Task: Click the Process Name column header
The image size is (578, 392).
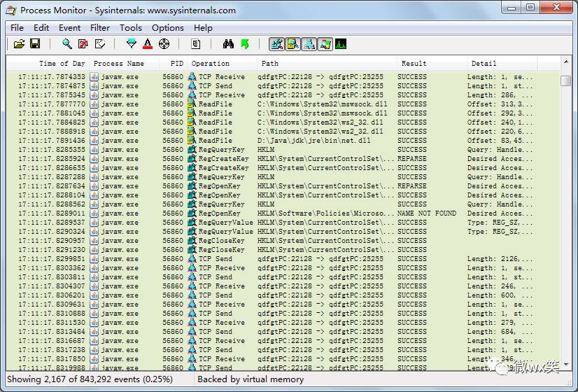Action: coord(125,64)
